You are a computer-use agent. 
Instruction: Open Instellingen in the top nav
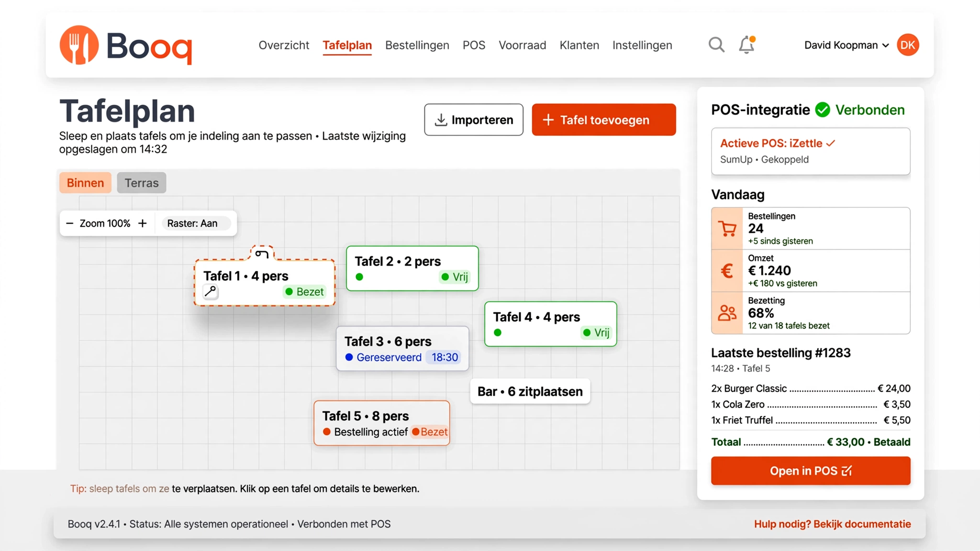pos(642,45)
